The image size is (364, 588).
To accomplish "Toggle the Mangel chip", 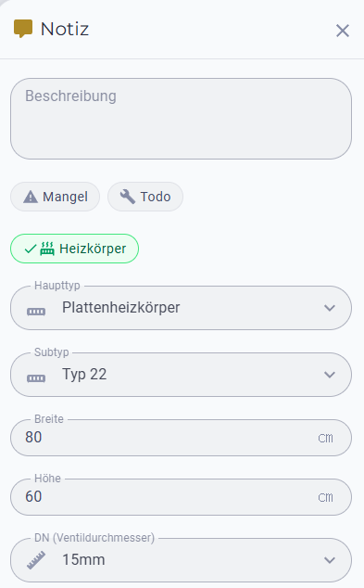I will click(55, 197).
